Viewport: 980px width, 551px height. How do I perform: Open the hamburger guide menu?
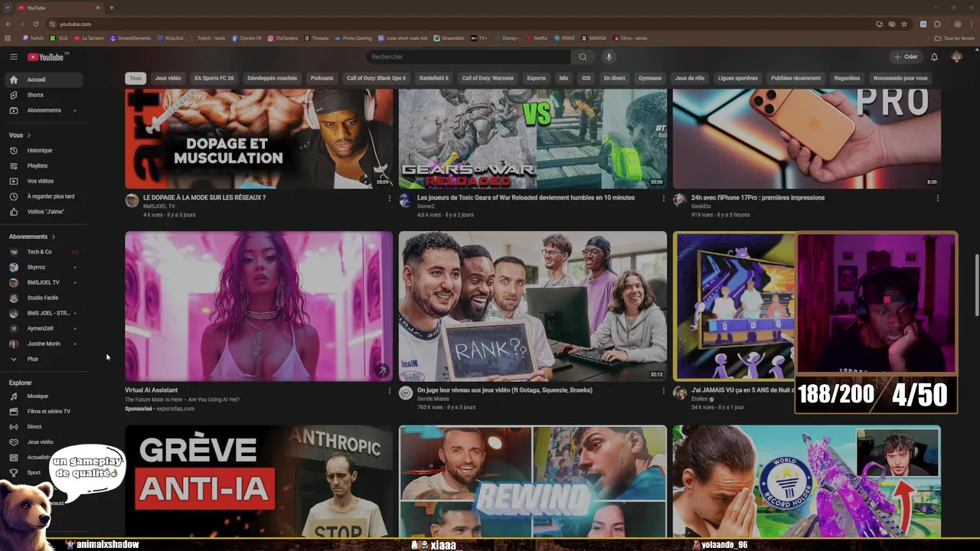click(13, 57)
